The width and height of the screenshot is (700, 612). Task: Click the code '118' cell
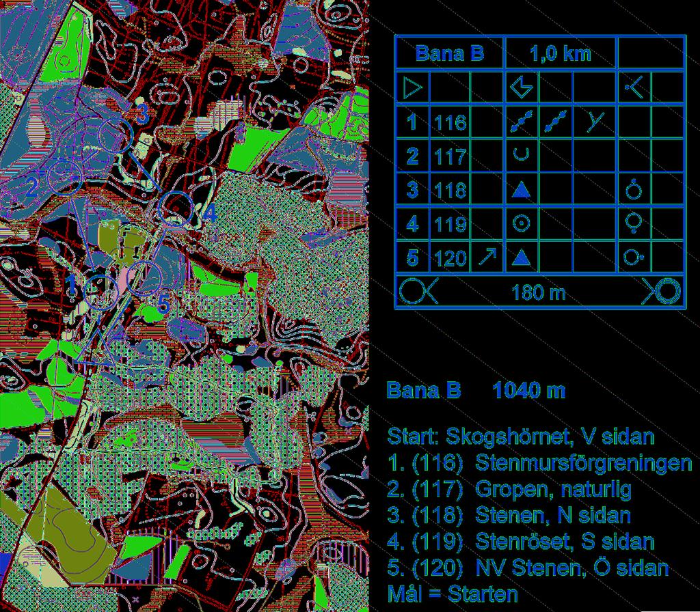(x=450, y=190)
